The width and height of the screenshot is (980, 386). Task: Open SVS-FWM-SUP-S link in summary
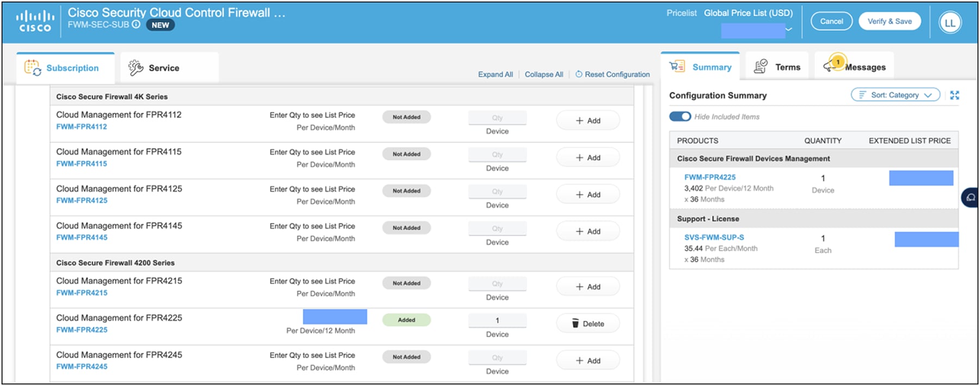pyautogui.click(x=714, y=237)
